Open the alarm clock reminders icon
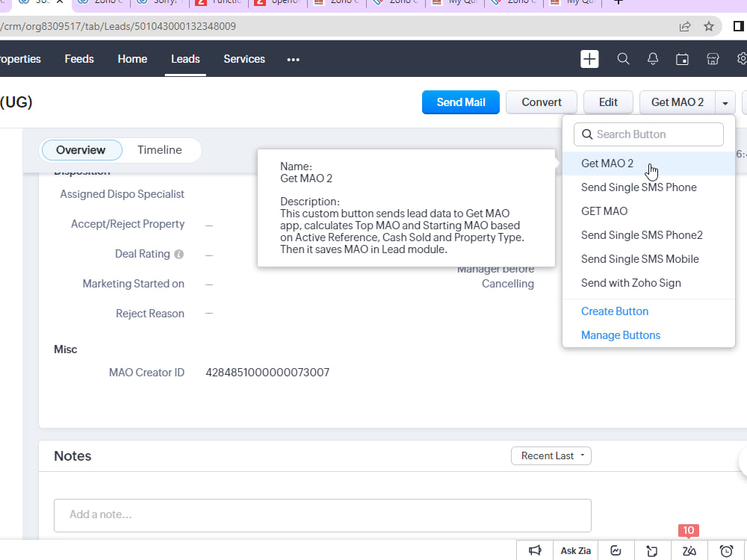The width and height of the screenshot is (747, 560). tap(726, 550)
